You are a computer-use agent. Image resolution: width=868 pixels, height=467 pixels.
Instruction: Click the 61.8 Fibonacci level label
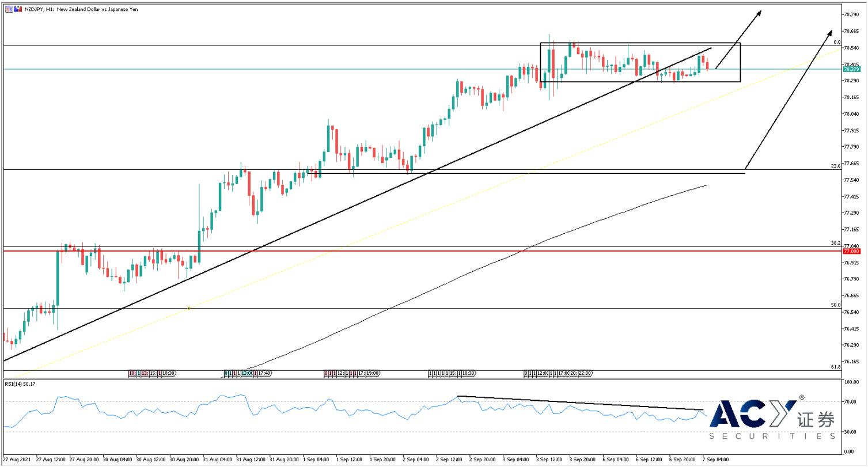pos(835,367)
